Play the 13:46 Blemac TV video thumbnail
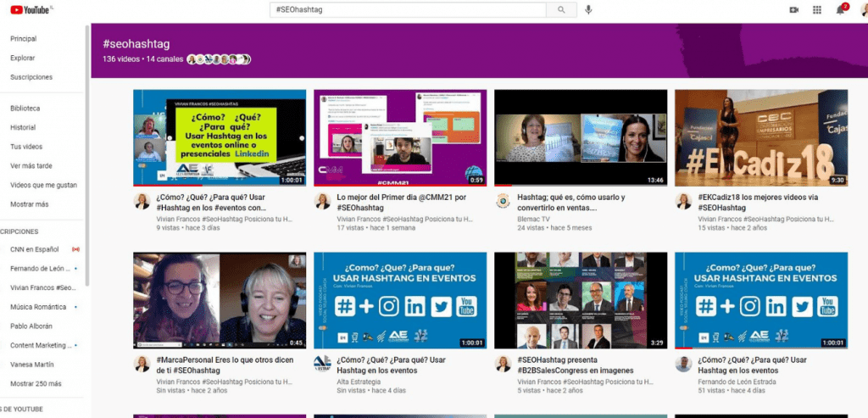The width and height of the screenshot is (868, 418). [x=581, y=138]
